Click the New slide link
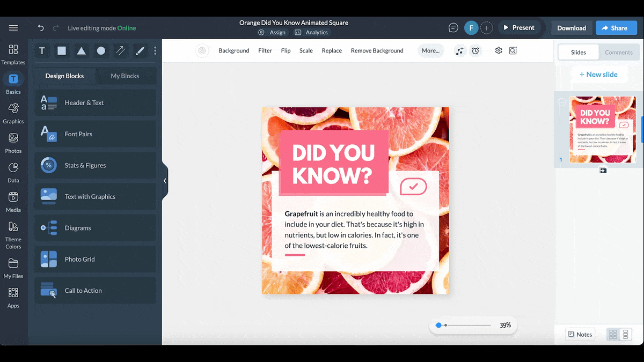The image size is (644, 362). click(x=599, y=74)
